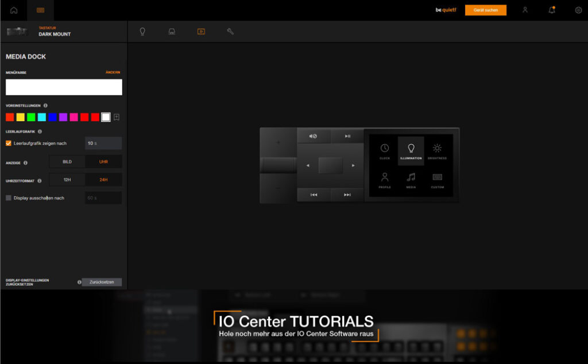Click the center select key on dock
The height and width of the screenshot is (364, 588).
[x=330, y=165]
